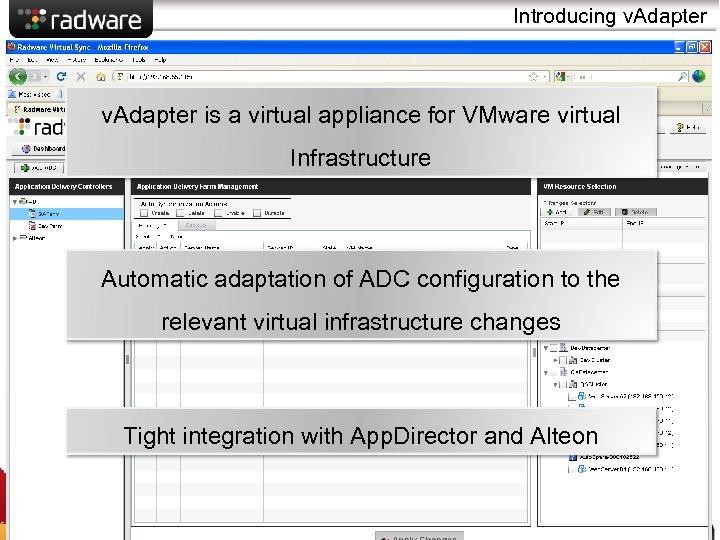Open the View menu
Screen dimensions: 720x540
click(52, 60)
